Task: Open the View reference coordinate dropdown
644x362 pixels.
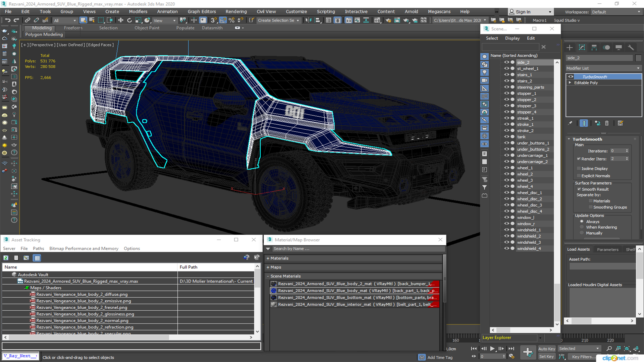Action: (x=164, y=20)
